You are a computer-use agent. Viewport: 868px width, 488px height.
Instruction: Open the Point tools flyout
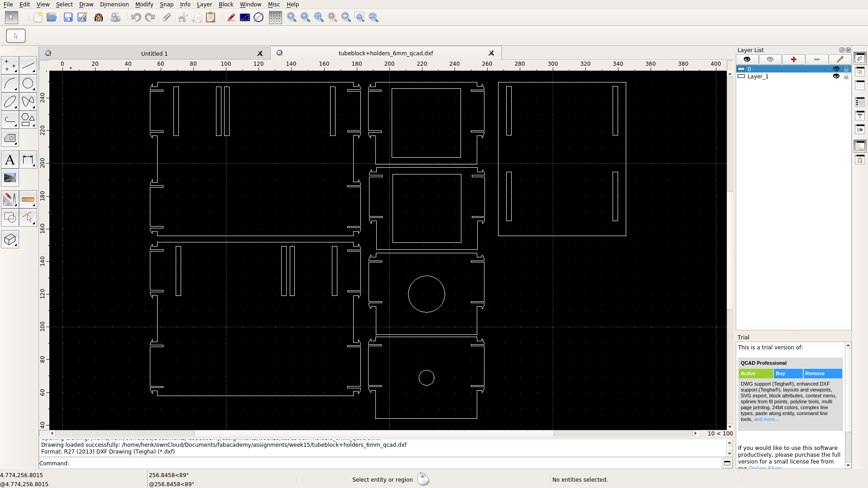click(x=10, y=65)
